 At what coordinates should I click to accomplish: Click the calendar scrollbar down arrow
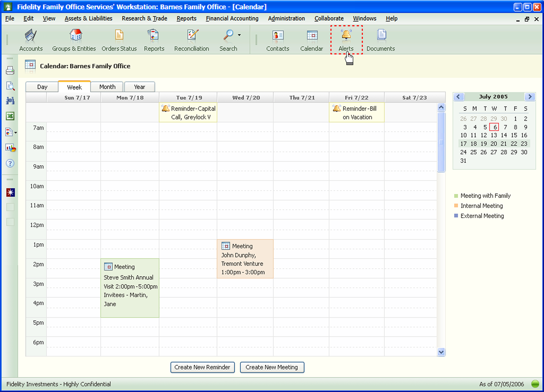click(441, 352)
